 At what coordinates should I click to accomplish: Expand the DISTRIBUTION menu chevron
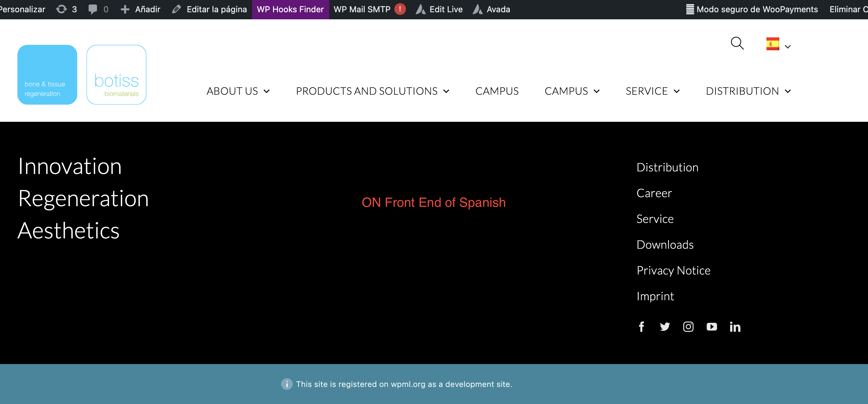[x=788, y=91]
